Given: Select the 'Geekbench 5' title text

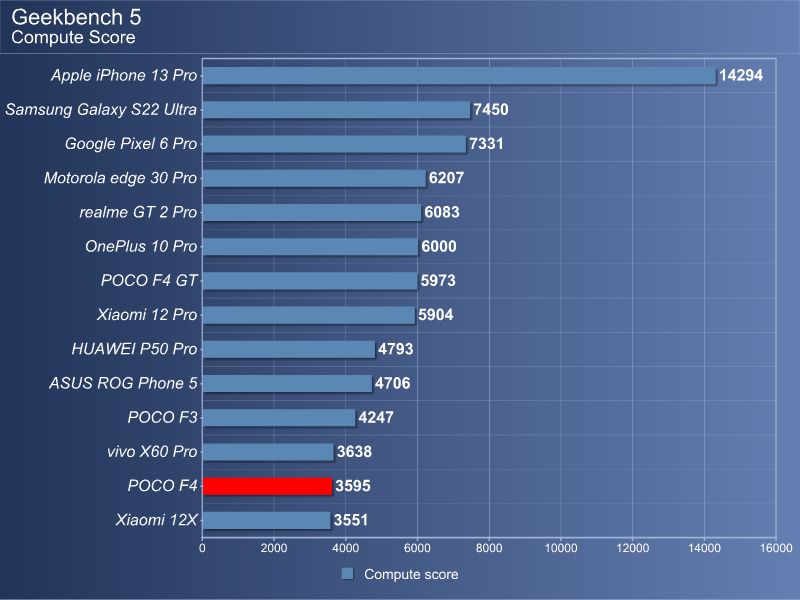Looking at the screenshot, I should tap(76, 17).
